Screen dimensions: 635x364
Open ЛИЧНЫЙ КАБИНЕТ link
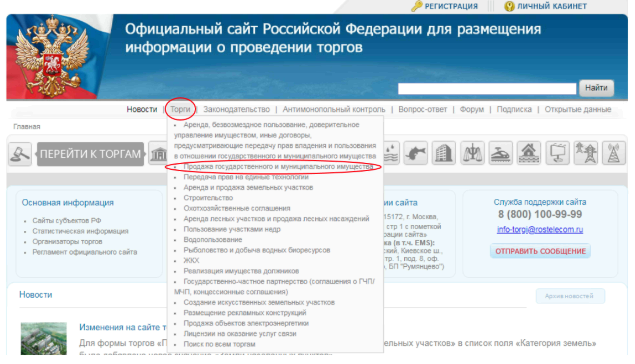tap(552, 6)
